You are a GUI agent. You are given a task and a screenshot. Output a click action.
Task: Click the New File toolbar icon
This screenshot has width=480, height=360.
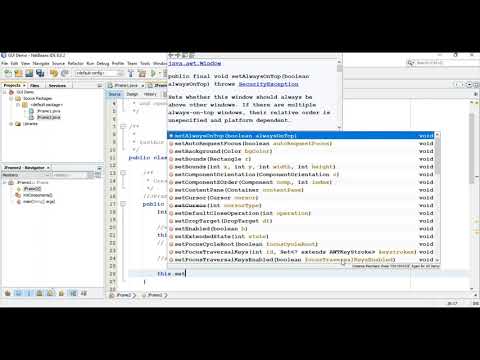8,73
